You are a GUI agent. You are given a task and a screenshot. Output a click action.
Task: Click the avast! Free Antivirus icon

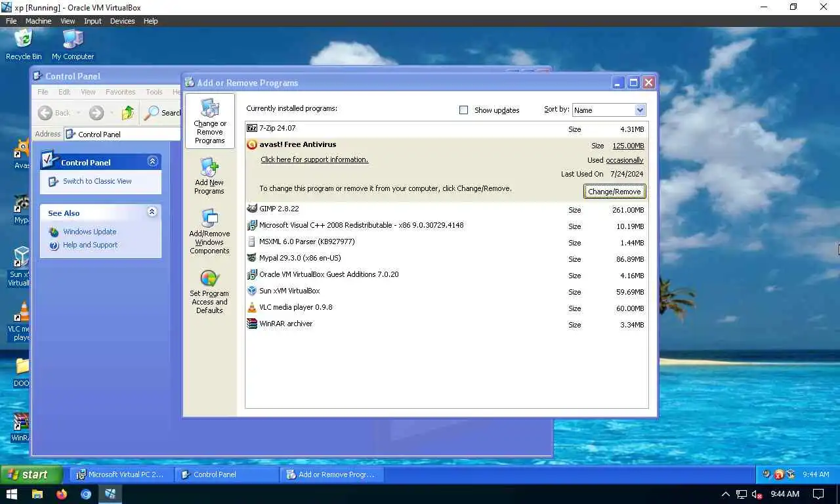point(252,145)
